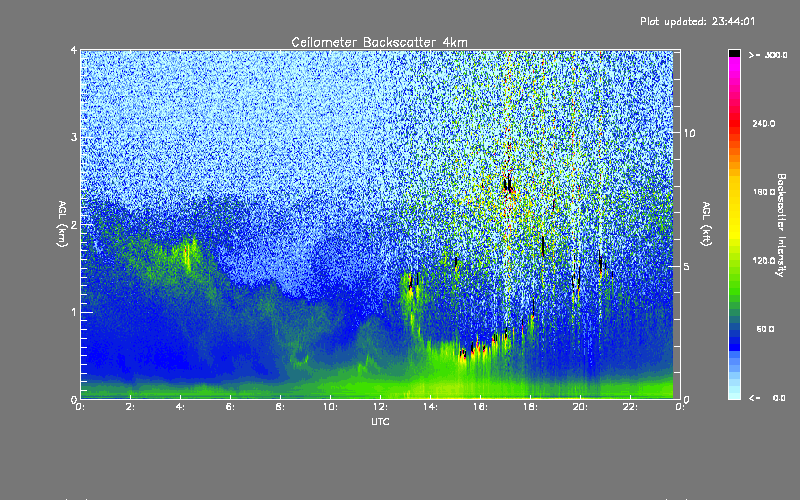Click the '180.0' colorbar label
The image size is (800, 500).
point(763,192)
